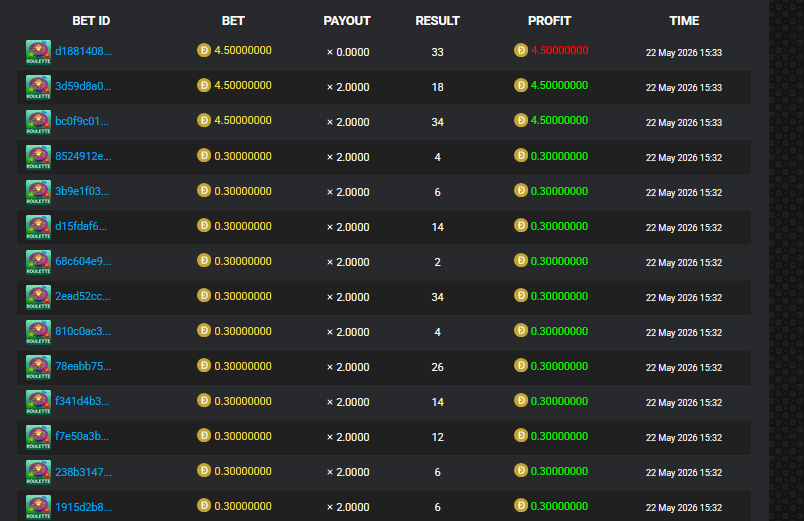Click the roulette icon beside bet 238b3147
This screenshot has height=521, width=804.
tap(38, 472)
